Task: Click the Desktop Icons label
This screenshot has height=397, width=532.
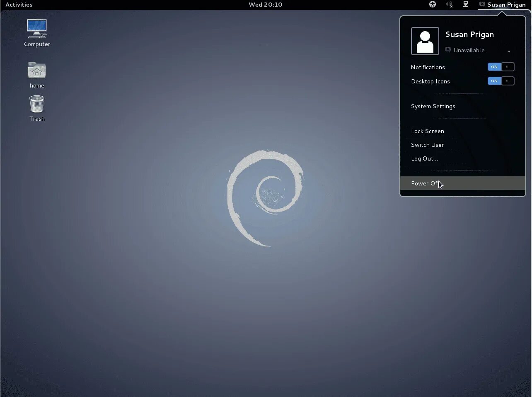Action: coord(430,81)
